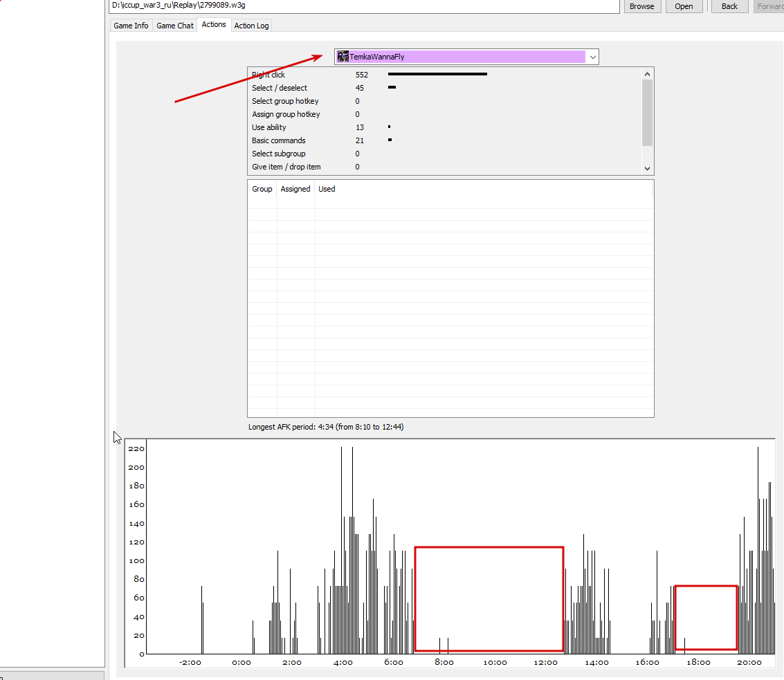Screen dimensions: 784x680
Task: Select the 'Select group hotkey' row
Action: (444, 101)
